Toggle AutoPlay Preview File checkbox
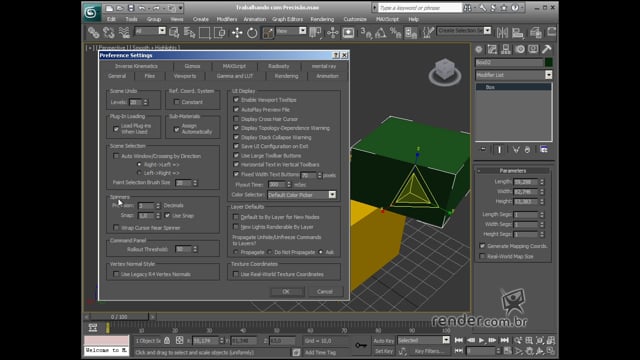This screenshot has width=640, height=360. [236, 109]
